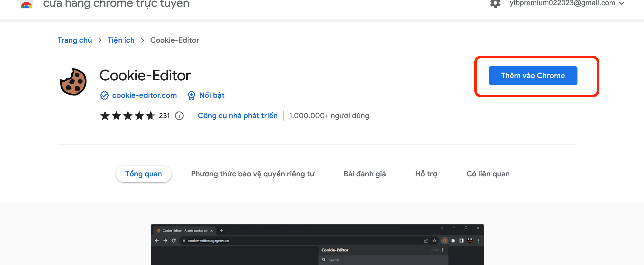Open the cookie-editor.com publisher link
Viewport: 644px width, 265px height.
point(144,95)
